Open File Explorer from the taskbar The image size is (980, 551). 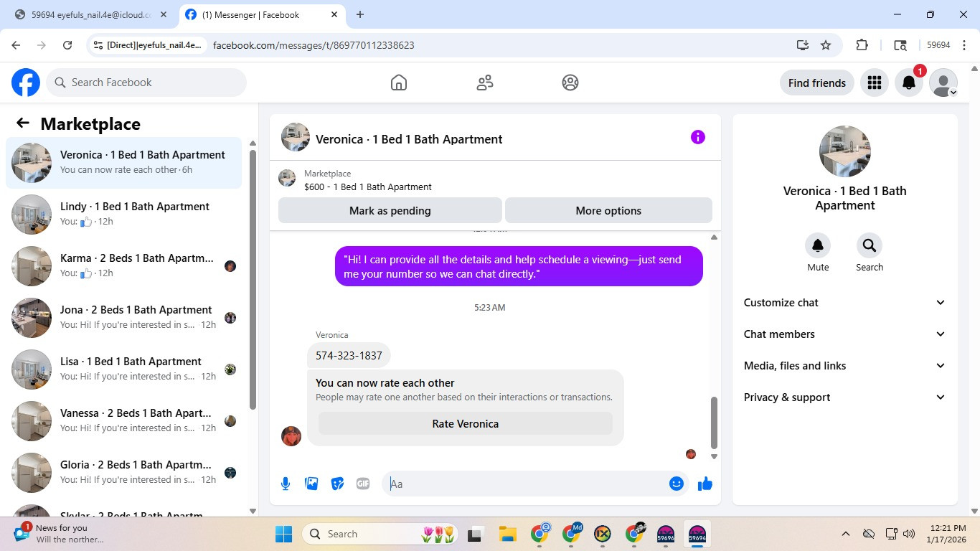pos(508,534)
